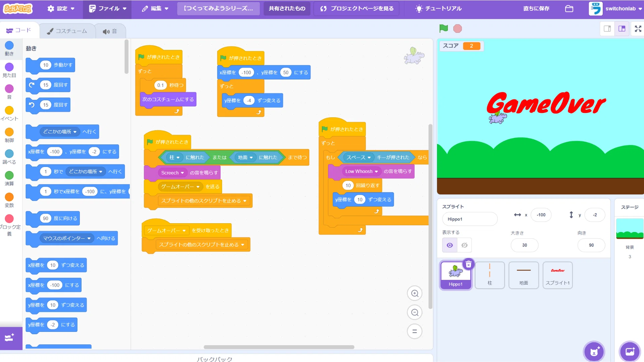Click the 直ちに保存 save now button
Screen dimensions: 644x362
pyautogui.click(x=536, y=9)
